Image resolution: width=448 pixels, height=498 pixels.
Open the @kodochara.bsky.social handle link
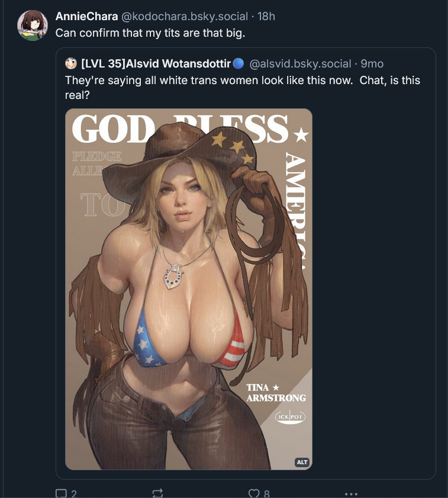click(185, 16)
